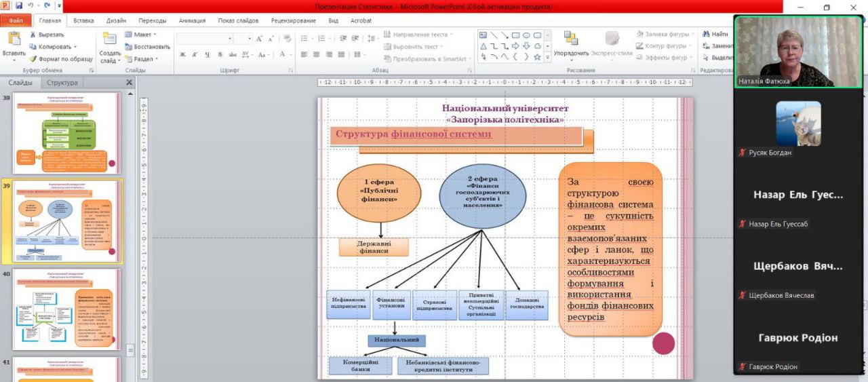Viewport: 868px width, 382px height.
Task: Expand the Раздел section dropdown
Action: 142,59
